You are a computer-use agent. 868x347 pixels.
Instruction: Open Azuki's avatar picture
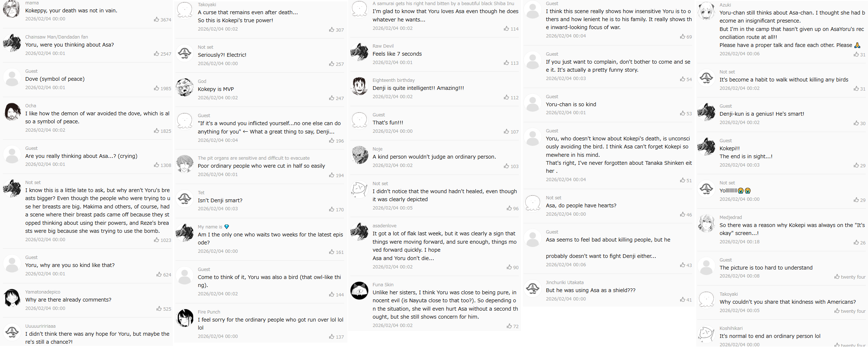click(x=706, y=11)
